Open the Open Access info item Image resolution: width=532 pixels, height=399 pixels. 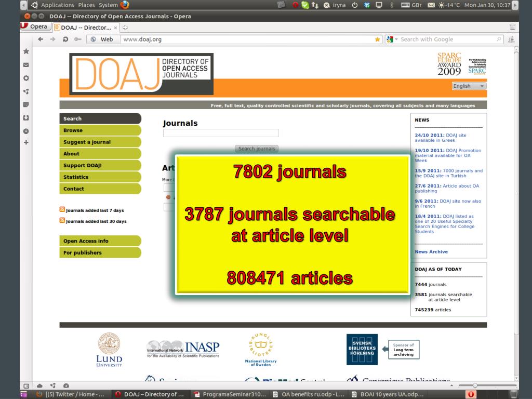click(x=100, y=241)
